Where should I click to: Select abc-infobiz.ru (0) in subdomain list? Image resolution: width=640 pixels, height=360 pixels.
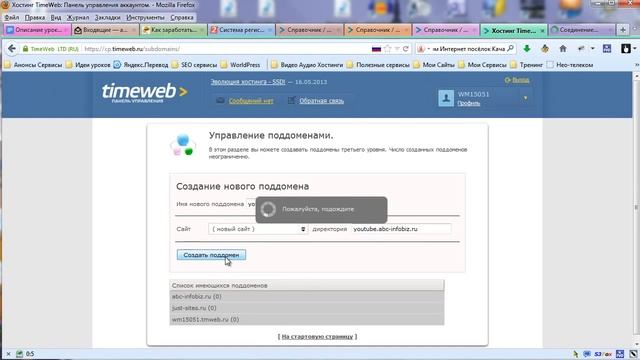pos(307,296)
